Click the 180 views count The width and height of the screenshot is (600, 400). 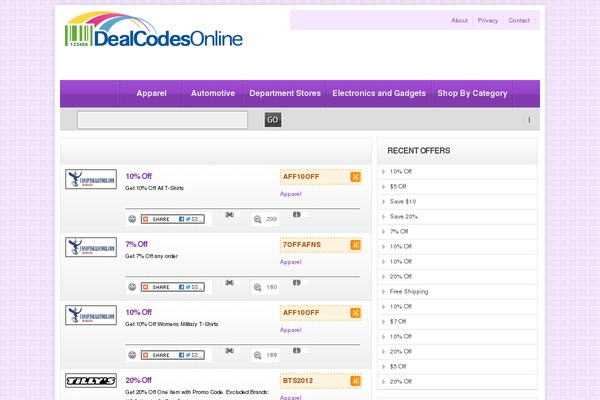[x=271, y=287]
